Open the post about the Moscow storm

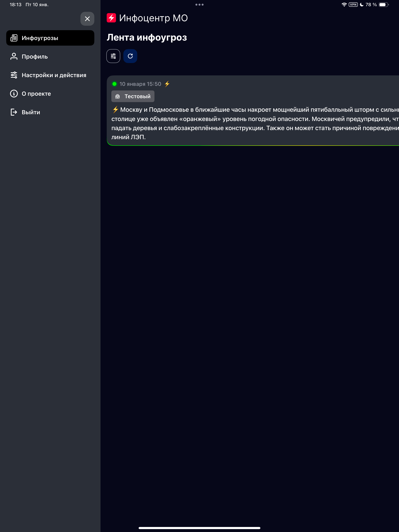click(x=253, y=110)
